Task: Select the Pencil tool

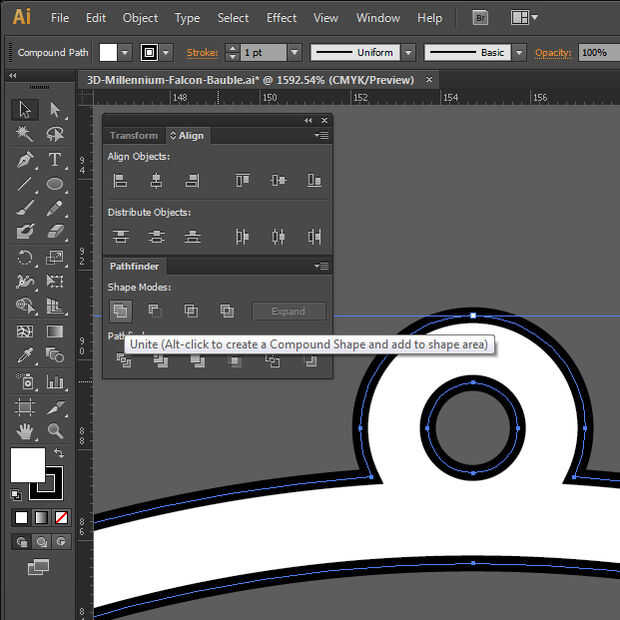Action: tap(55, 208)
